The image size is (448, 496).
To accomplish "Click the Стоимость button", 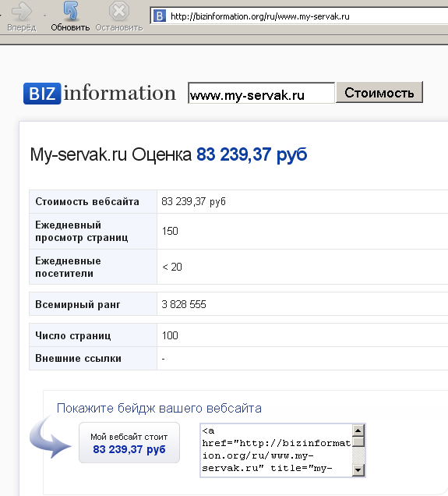I will [x=379, y=92].
